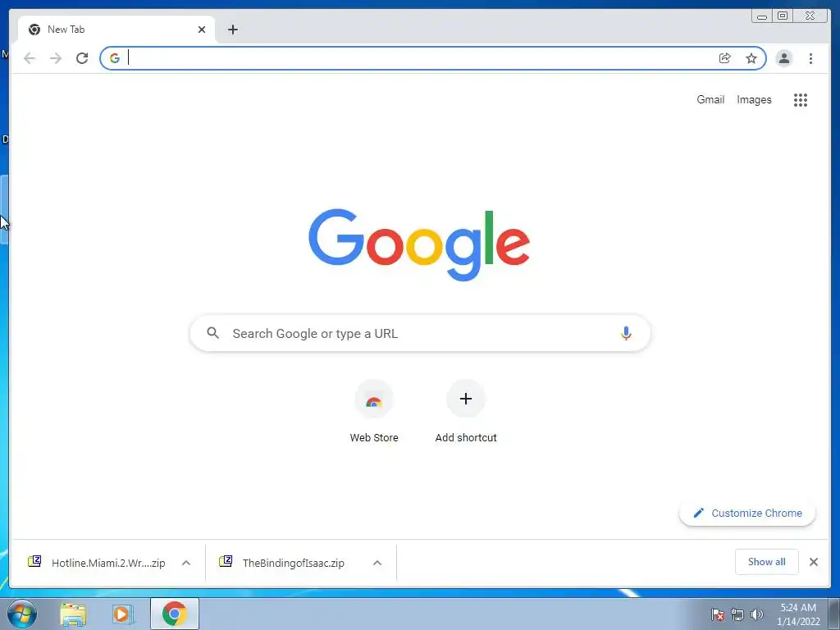Screen dimensions: 840x630
Task: Click the taskbar clock showing 5:24 AM
Action: 798,614
